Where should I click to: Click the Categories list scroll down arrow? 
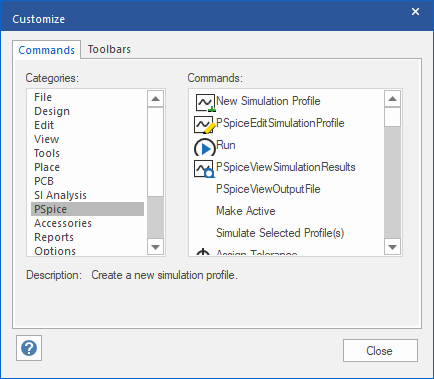coord(155,247)
